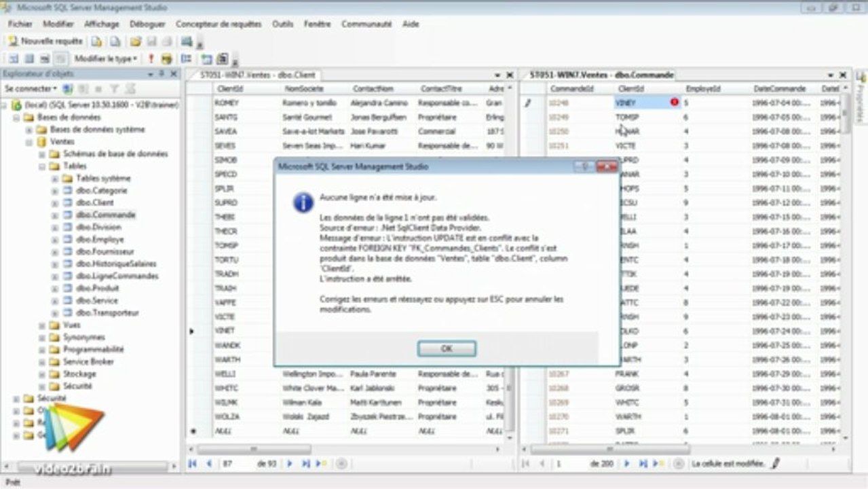Viewport: 868px width, 489px height.
Task: Click the add group by icon
Action: click(x=186, y=59)
